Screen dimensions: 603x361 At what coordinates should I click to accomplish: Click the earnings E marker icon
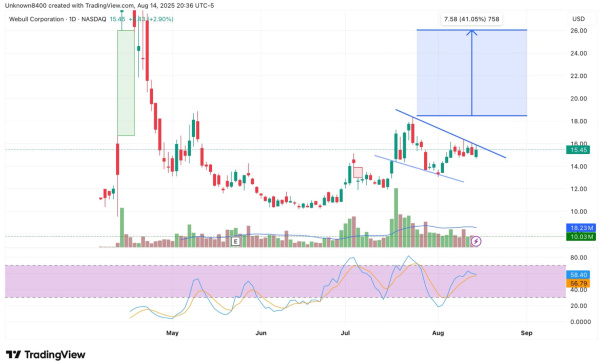tap(235, 241)
